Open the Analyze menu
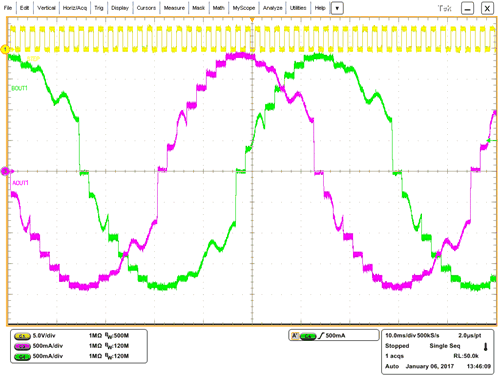Screen dimensions: 500x375 pyautogui.click(x=272, y=8)
